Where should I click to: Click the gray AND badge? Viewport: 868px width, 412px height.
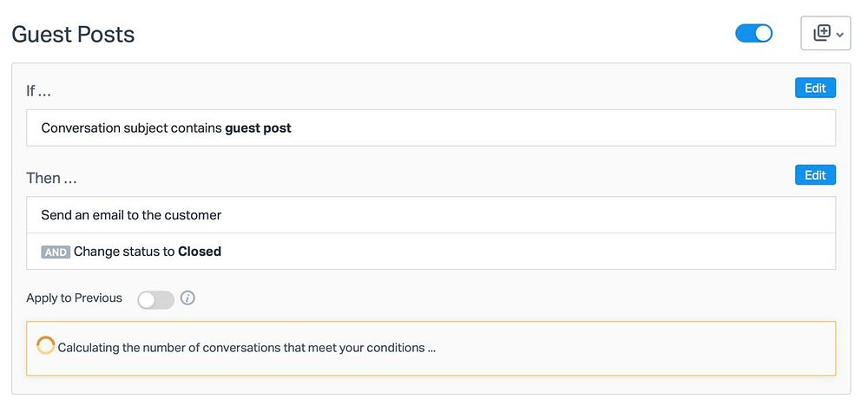coord(56,252)
